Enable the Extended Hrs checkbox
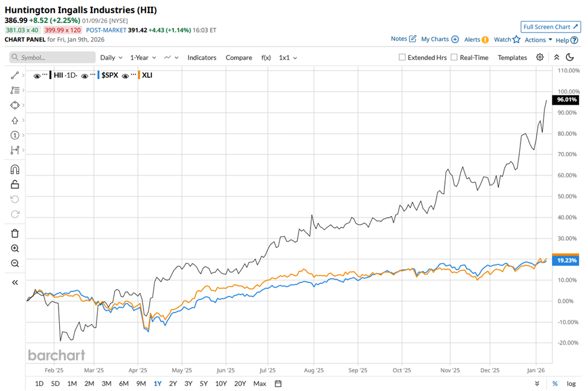The height and width of the screenshot is (391, 588). tap(402, 57)
